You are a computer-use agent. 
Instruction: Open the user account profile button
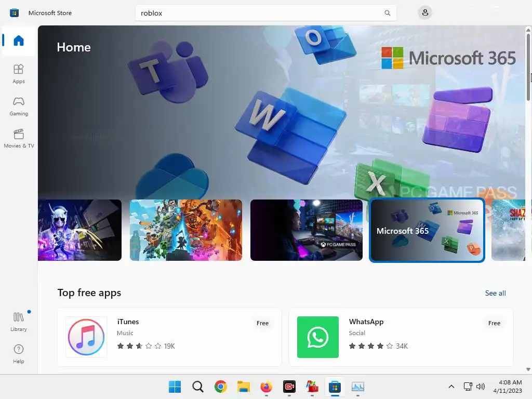tap(425, 13)
